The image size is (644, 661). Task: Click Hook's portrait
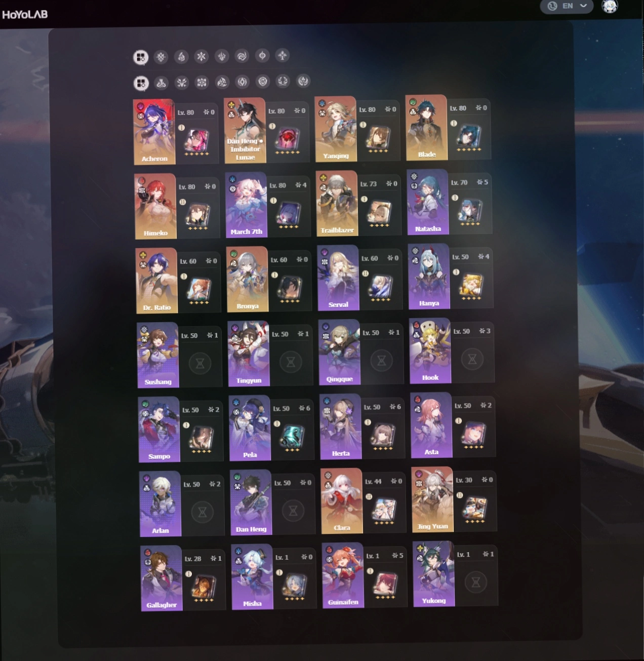click(430, 351)
